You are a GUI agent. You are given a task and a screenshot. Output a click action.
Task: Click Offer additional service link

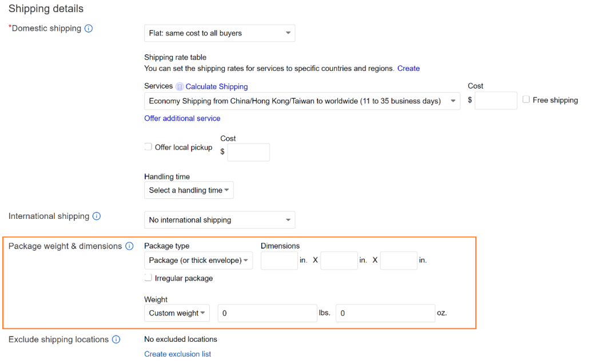pos(182,118)
